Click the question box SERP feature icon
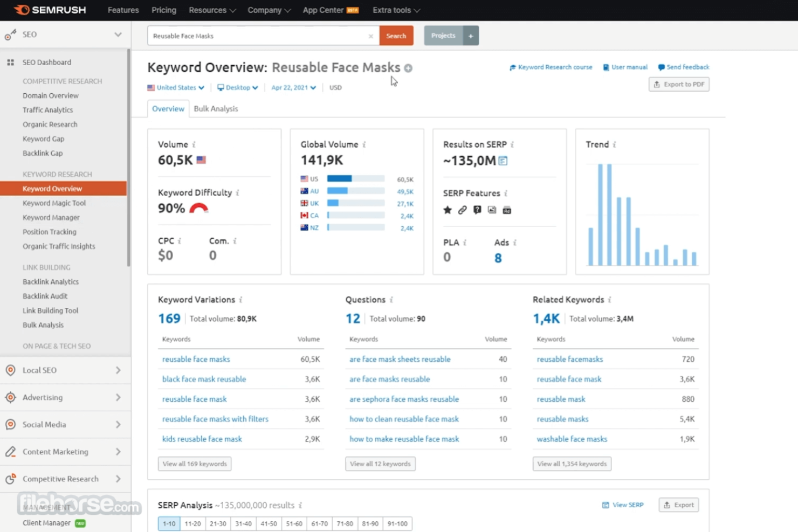 477,210
